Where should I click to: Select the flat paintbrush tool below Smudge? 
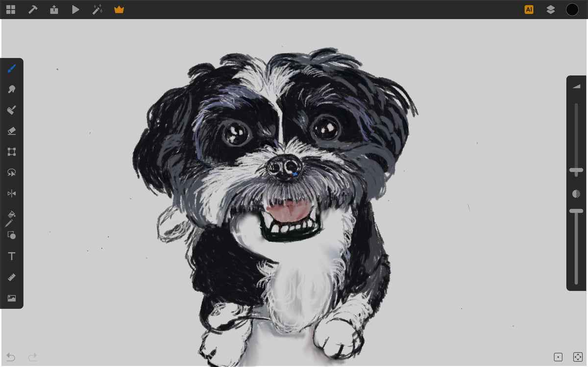(x=12, y=110)
